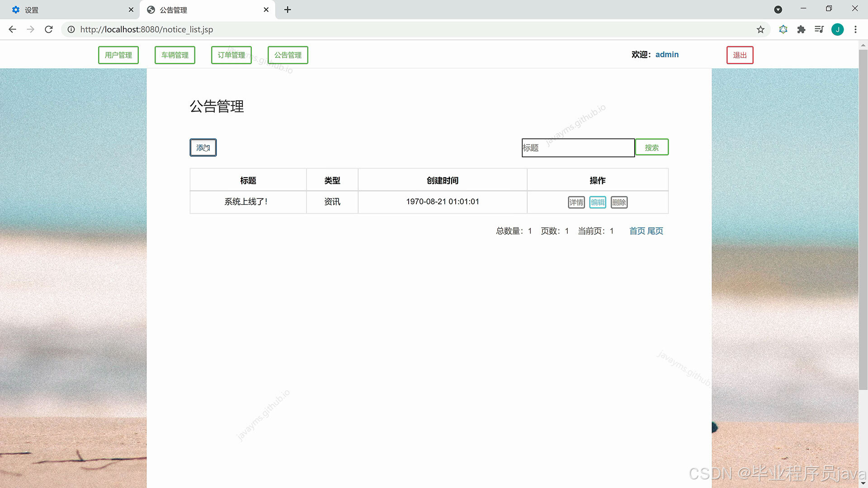Screen dimensions: 868x488
Task: Click the 类型 column header
Action: click(x=332, y=180)
